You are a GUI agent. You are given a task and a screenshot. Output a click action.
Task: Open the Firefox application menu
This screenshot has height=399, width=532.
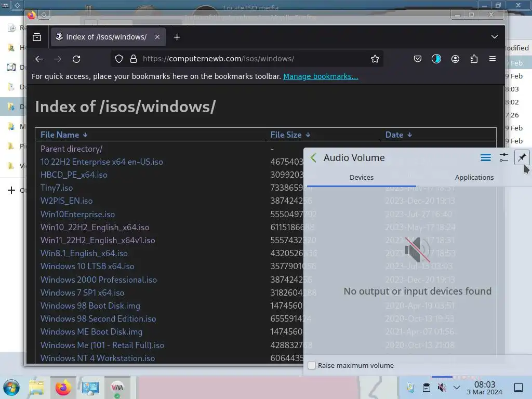[x=493, y=59]
